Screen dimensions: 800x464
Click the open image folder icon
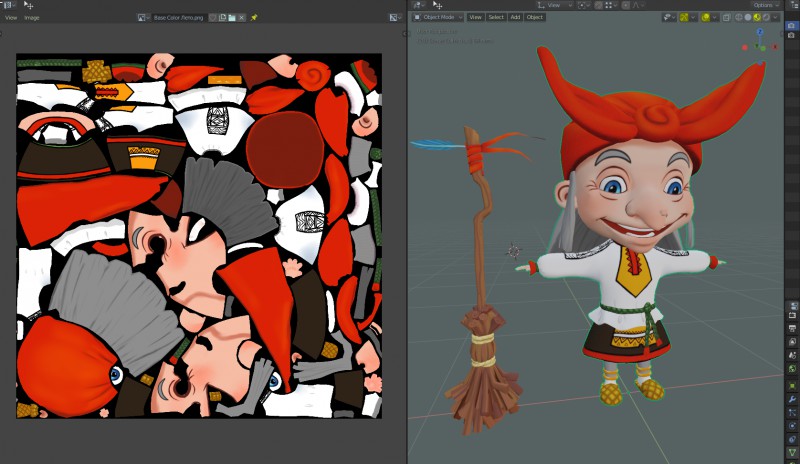point(232,17)
